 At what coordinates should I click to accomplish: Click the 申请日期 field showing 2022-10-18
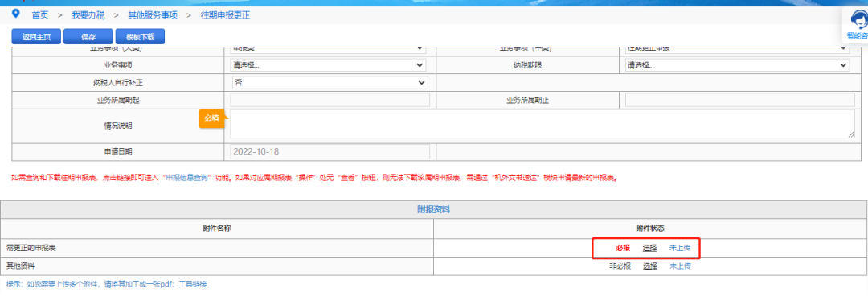click(x=330, y=152)
